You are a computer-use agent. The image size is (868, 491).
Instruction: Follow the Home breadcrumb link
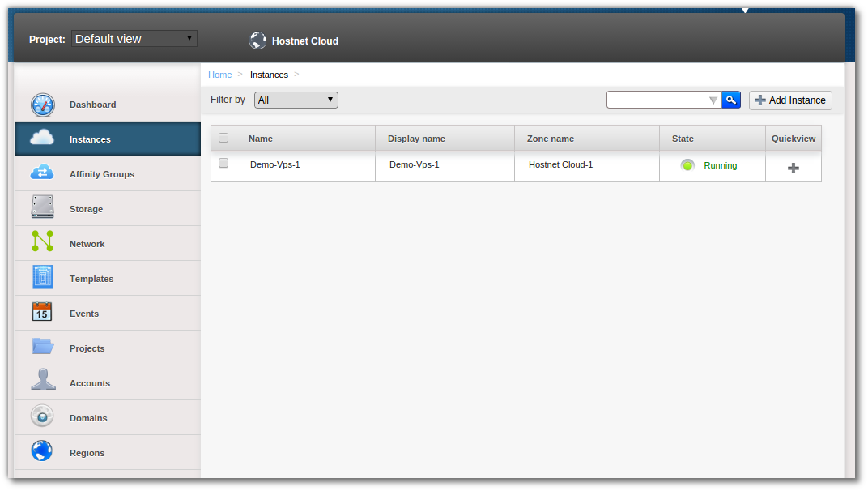pyautogui.click(x=220, y=75)
